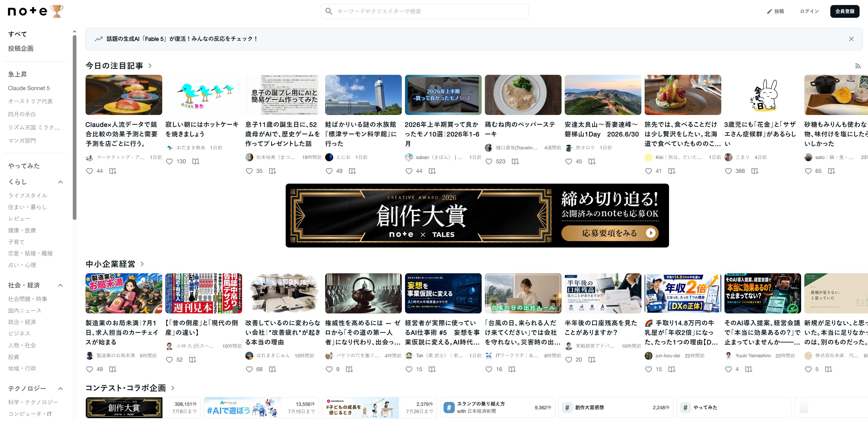
Task: Open the sushi article thumbnail
Action: [x=124, y=95]
